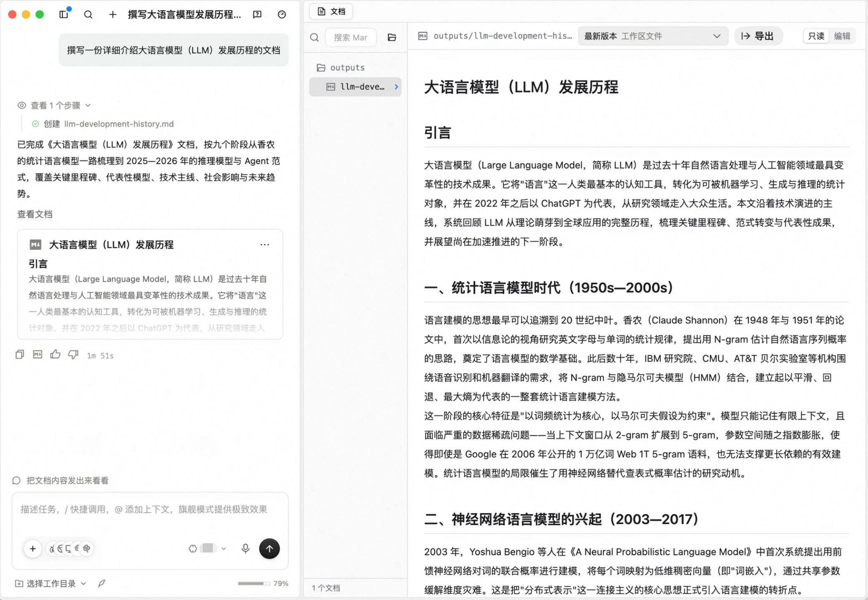
Task: Send message with the arrow button
Action: click(x=270, y=548)
